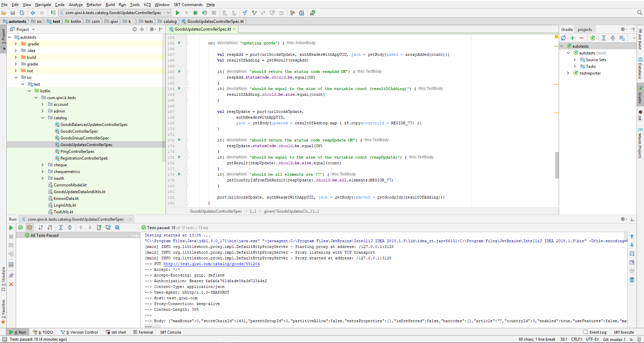Refresh all Gradle projects
Screen dimensions: 644x343
563,38
